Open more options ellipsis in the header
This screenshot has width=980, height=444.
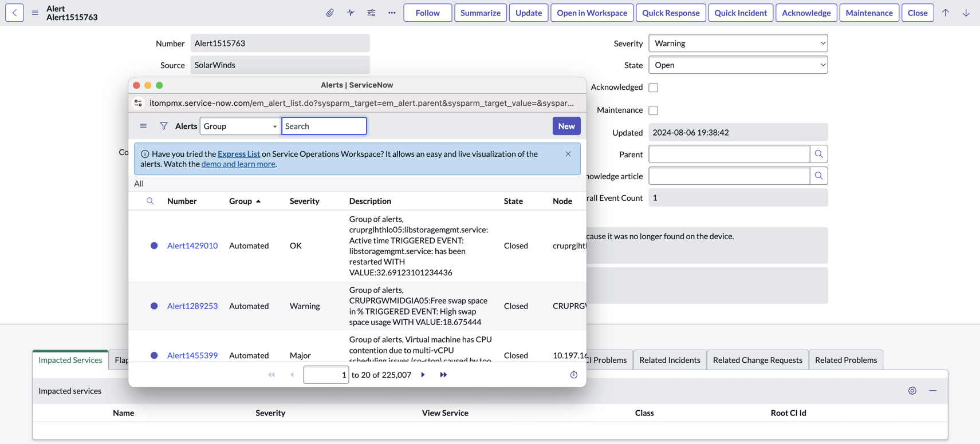(x=392, y=13)
